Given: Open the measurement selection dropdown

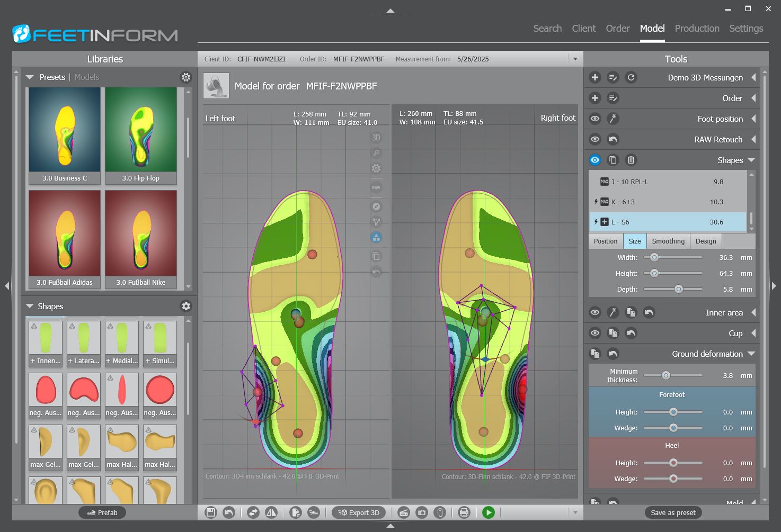Looking at the screenshot, I should [x=575, y=59].
